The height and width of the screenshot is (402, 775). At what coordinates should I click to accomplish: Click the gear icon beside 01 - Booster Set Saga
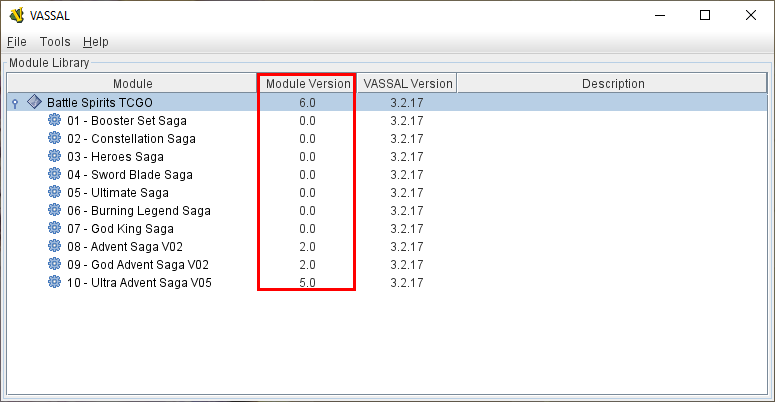pyautogui.click(x=54, y=120)
